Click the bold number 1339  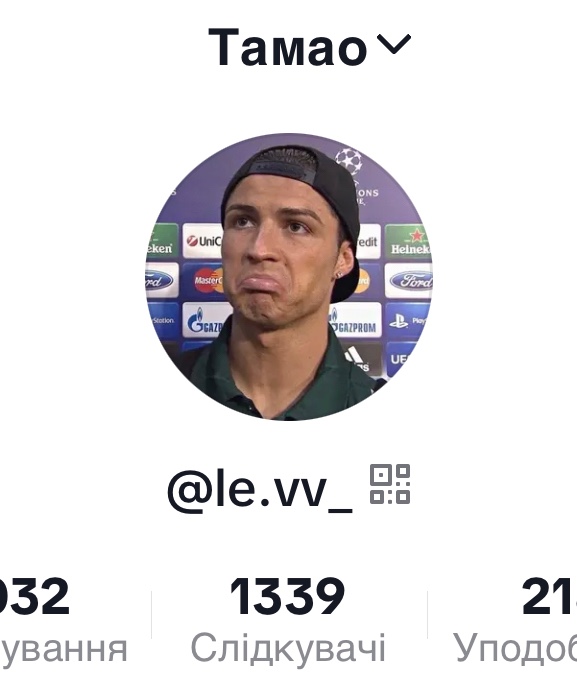[x=288, y=596]
